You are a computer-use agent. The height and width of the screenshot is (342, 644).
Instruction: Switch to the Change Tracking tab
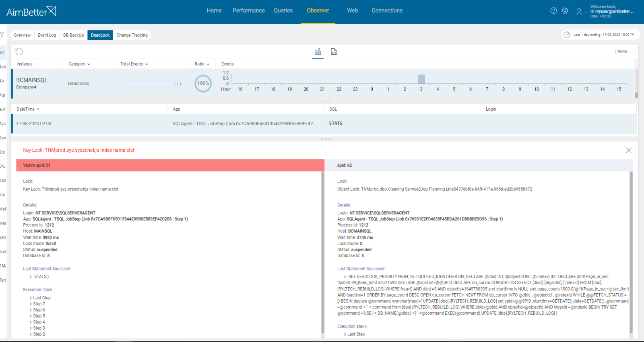[132, 35]
